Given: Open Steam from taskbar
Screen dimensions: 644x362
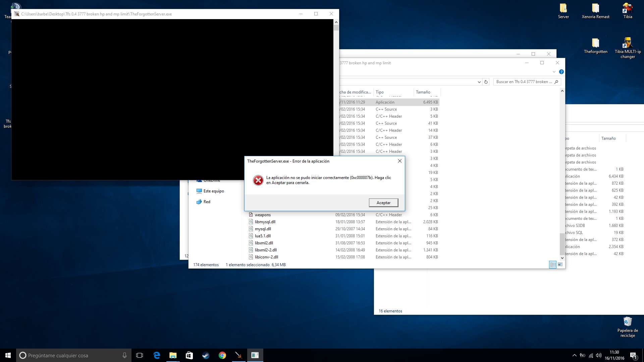Looking at the screenshot, I should [206, 355].
